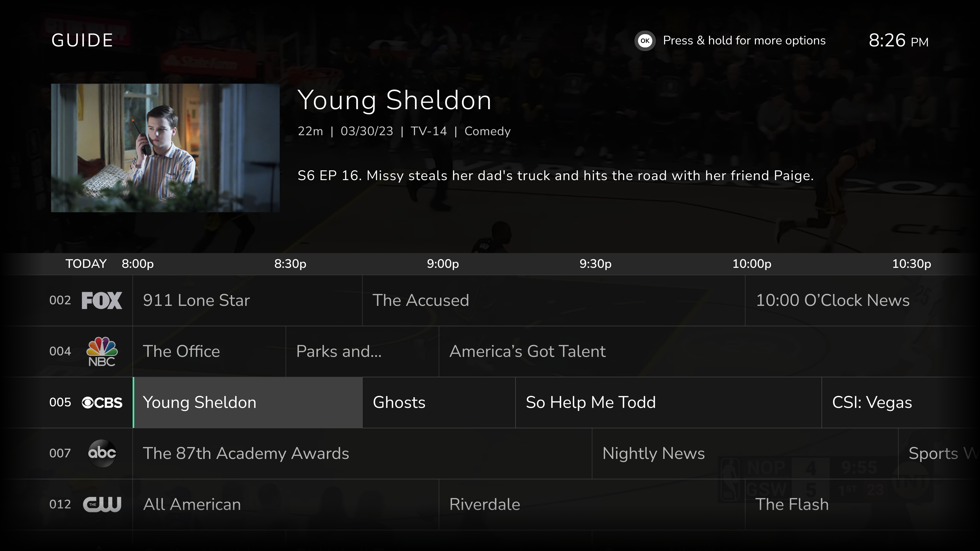The width and height of the screenshot is (980, 551).
Task: Open So Help Me Todd listing
Action: (x=668, y=403)
